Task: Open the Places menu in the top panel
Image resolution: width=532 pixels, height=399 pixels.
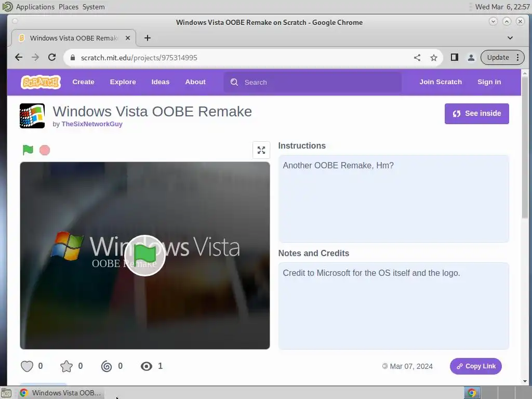Action: 68,7
